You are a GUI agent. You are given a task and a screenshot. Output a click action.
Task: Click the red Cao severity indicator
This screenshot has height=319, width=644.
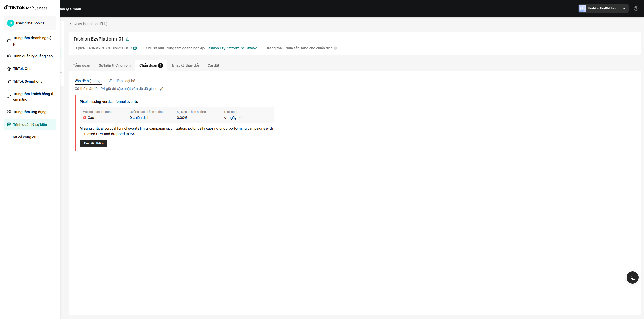pyautogui.click(x=85, y=118)
